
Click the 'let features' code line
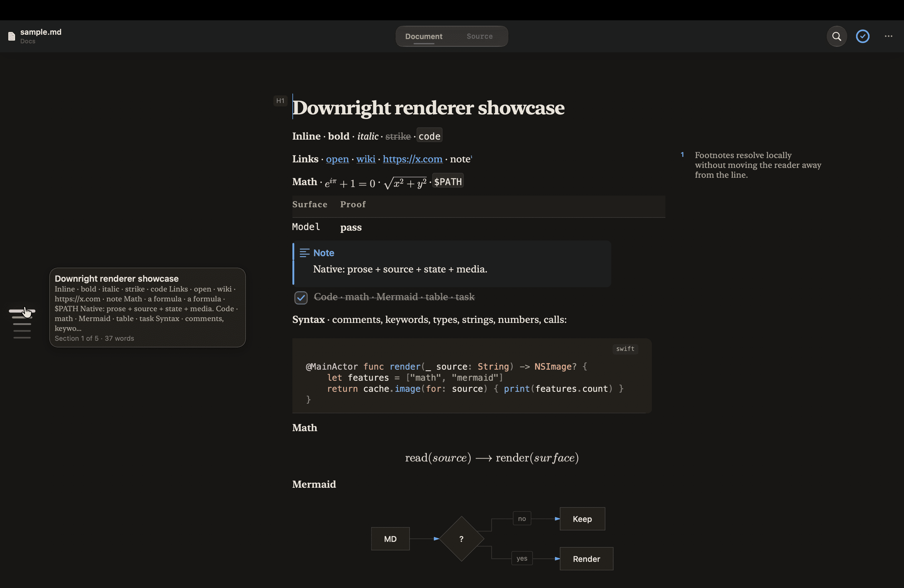(415, 378)
